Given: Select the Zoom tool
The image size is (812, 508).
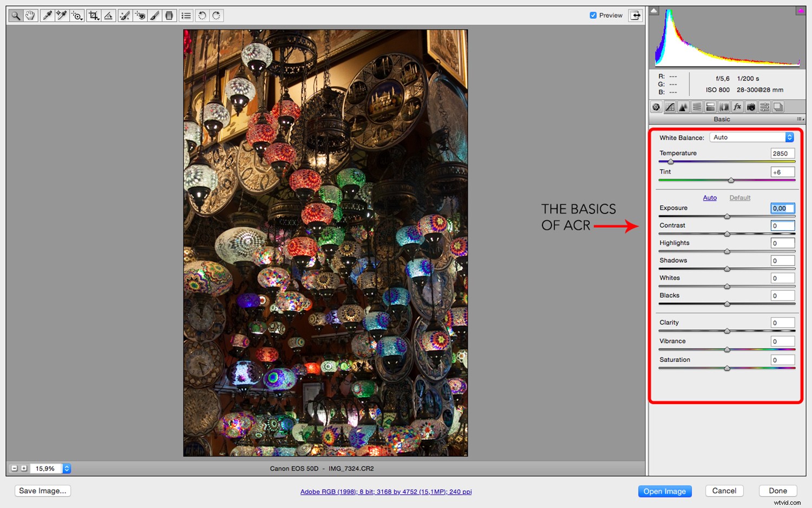Looking at the screenshot, I should (15, 15).
